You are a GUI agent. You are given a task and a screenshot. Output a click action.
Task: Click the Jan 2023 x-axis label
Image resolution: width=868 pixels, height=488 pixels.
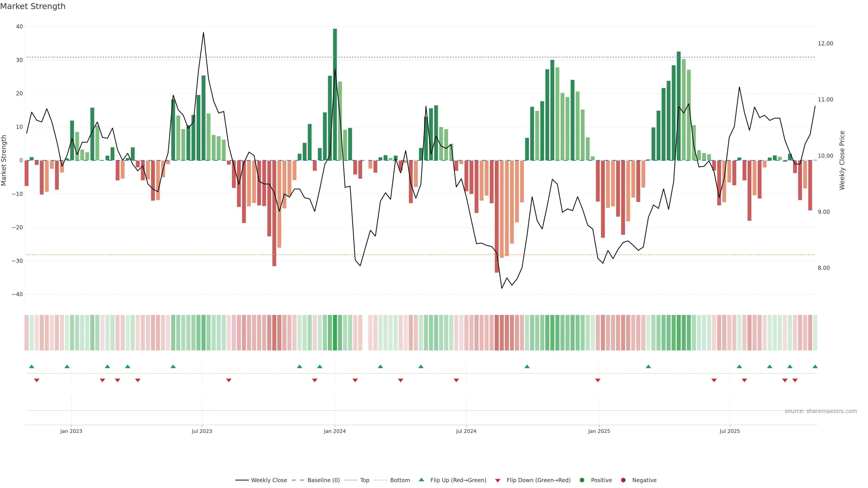tap(71, 431)
